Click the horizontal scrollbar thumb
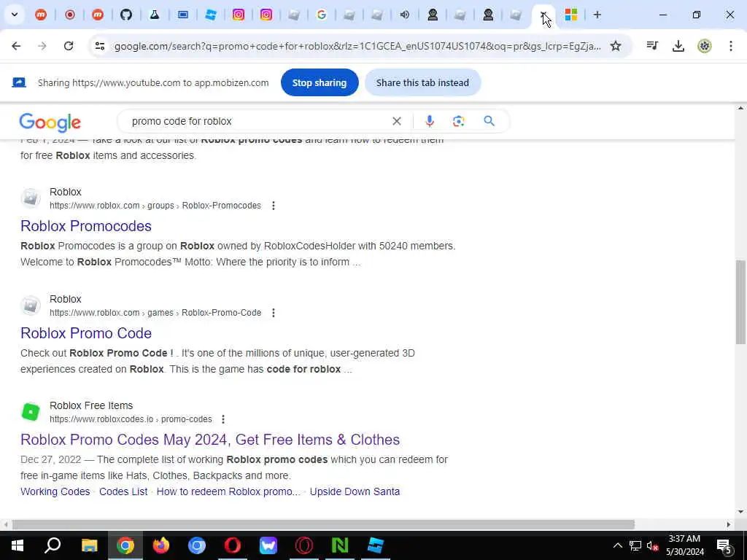Image resolution: width=747 pixels, height=560 pixels. (323, 524)
